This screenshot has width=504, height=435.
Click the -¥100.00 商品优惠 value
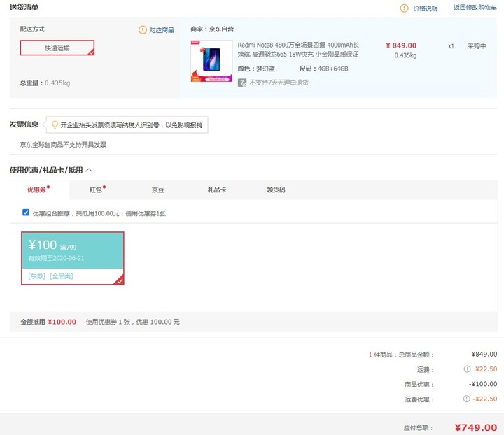click(x=483, y=384)
